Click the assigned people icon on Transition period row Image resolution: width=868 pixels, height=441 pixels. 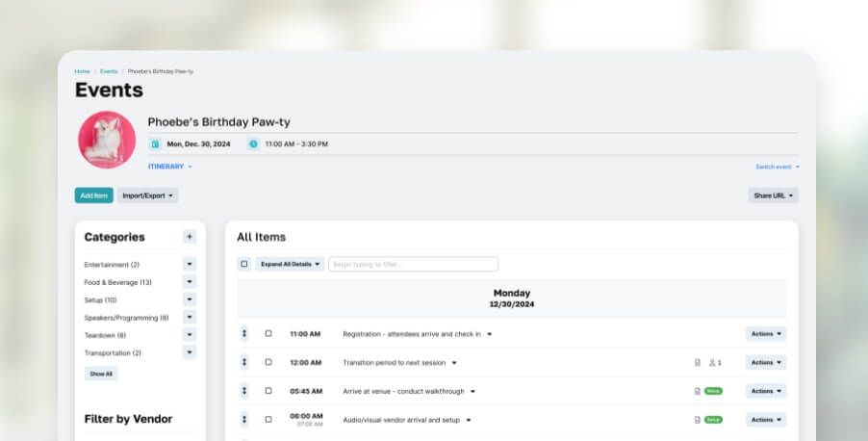(715, 363)
